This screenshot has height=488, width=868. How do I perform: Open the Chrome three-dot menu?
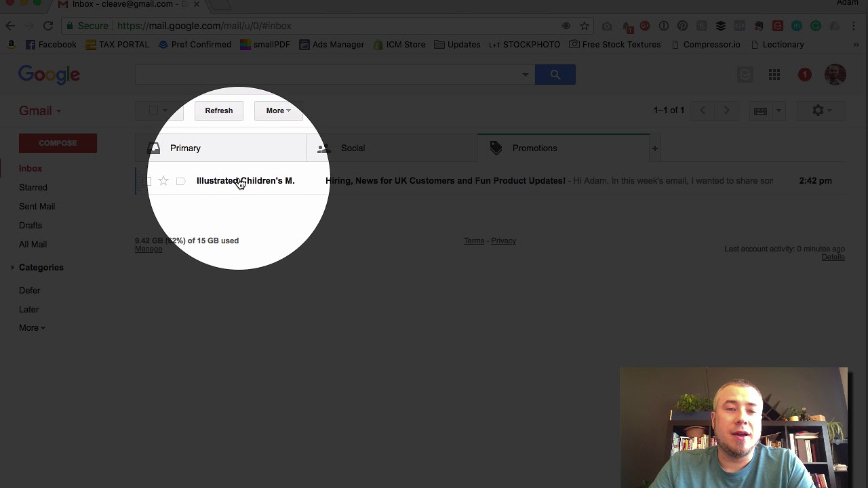click(x=854, y=26)
